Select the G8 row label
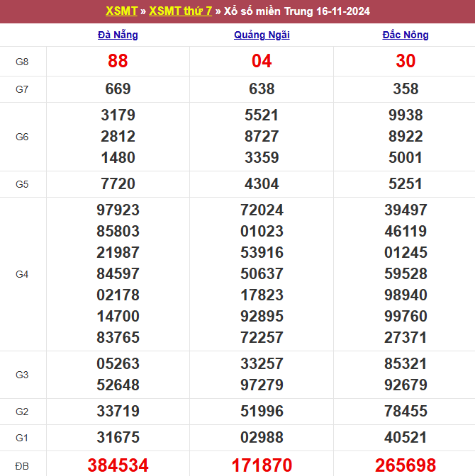475x476 pixels. click(x=22, y=62)
